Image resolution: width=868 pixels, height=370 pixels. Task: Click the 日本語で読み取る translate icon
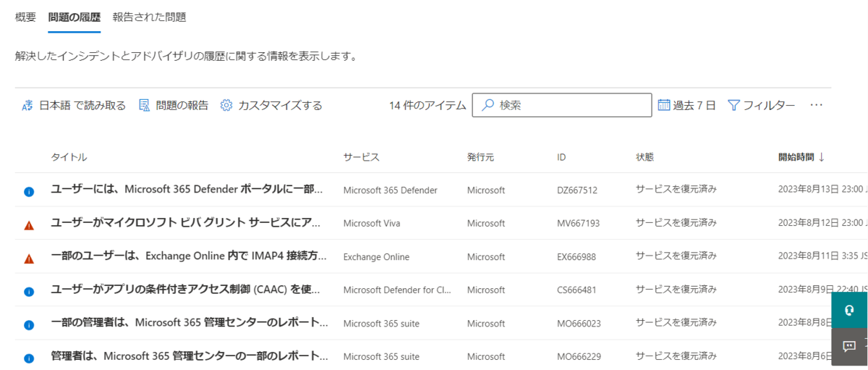click(27, 106)
